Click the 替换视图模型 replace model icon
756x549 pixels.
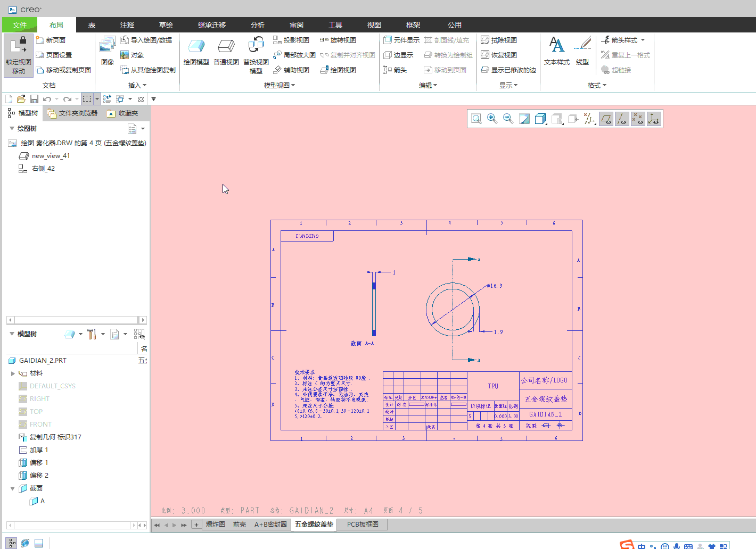pos(256,55)
